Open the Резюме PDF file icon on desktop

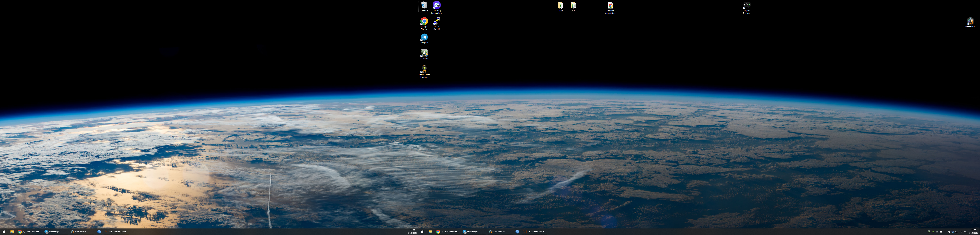point(610,6)
